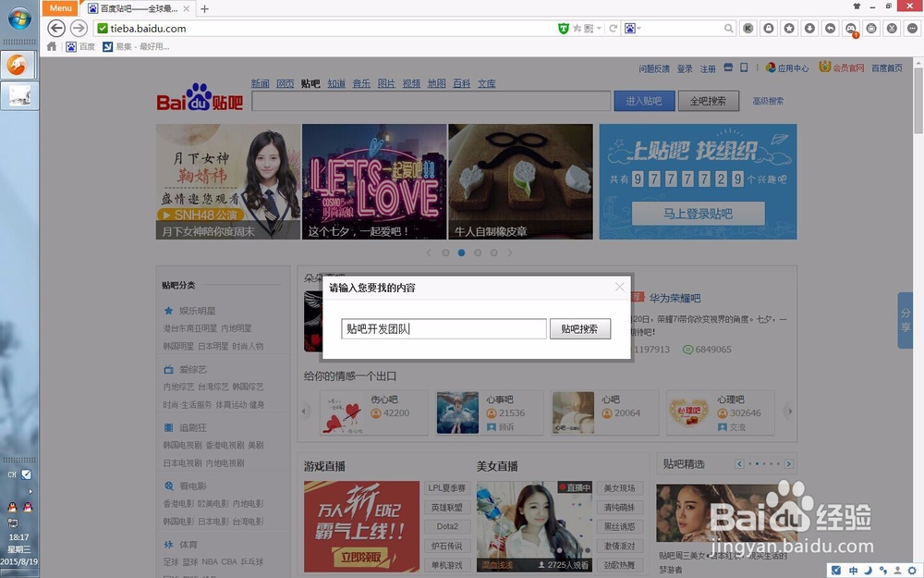Open downloads via down-arrow toolbar icon
The image size is (924, 578).
[809, 29]
